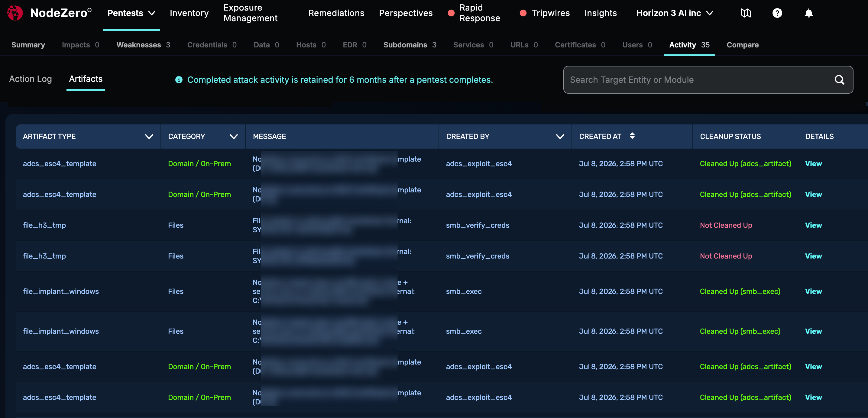Click first 'Cleaned Up (adcs_artifact)' status
The image size is (868, 418).
coord(745,164)
